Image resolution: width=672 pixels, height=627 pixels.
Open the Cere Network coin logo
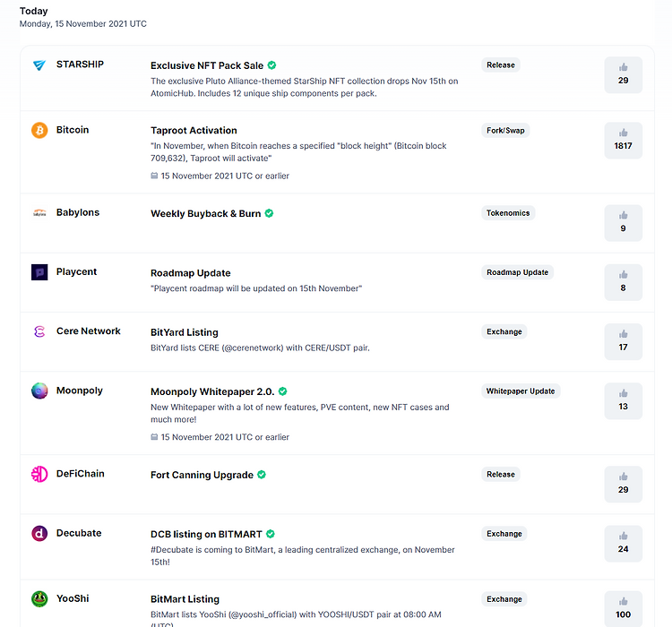(x=39, y=331)
